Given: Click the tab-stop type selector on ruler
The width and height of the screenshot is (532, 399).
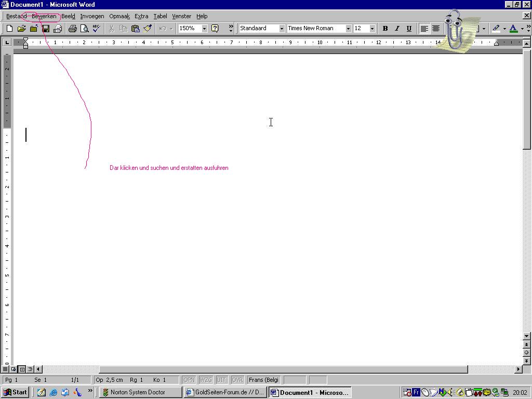Looking at the screenshot, I should (x=7, y=43).
